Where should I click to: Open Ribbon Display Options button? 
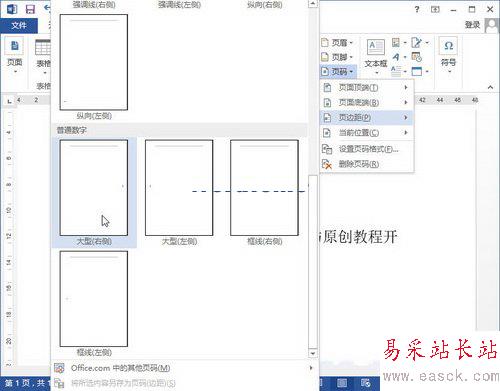click(435, 9)
